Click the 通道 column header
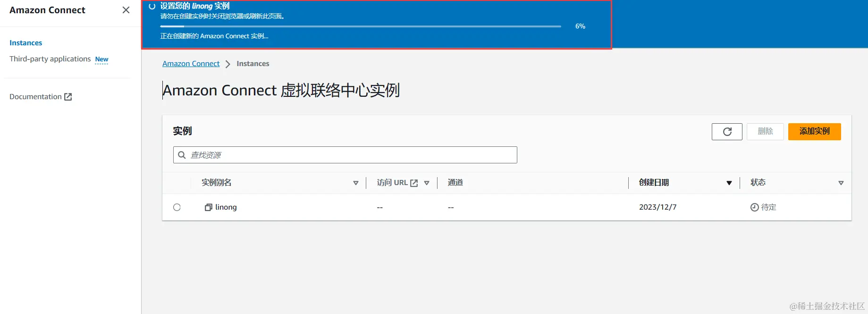 point(455,183)
